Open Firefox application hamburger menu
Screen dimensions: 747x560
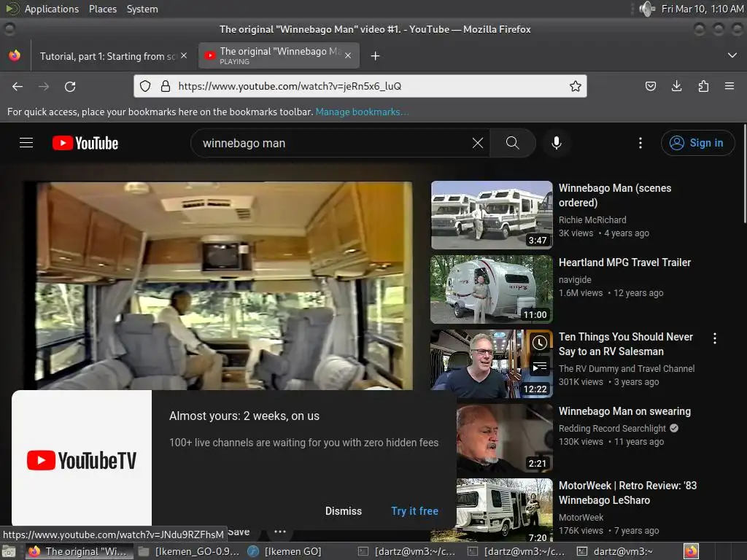(729, 86)
